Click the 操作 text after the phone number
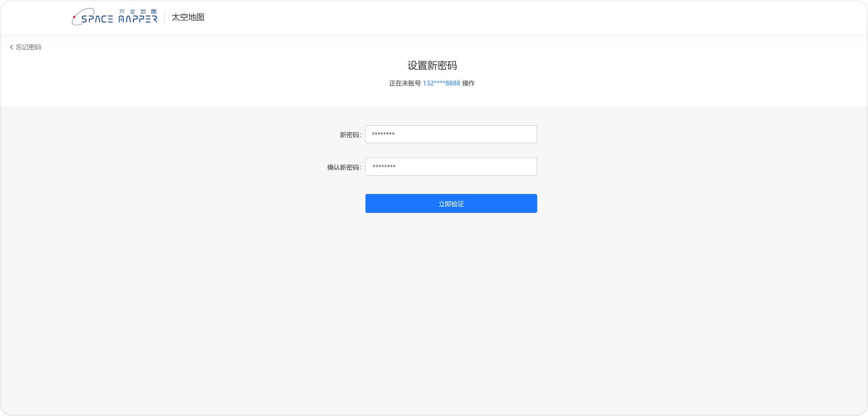The height and width of the screenshot is (416, 868). [469, 83]
